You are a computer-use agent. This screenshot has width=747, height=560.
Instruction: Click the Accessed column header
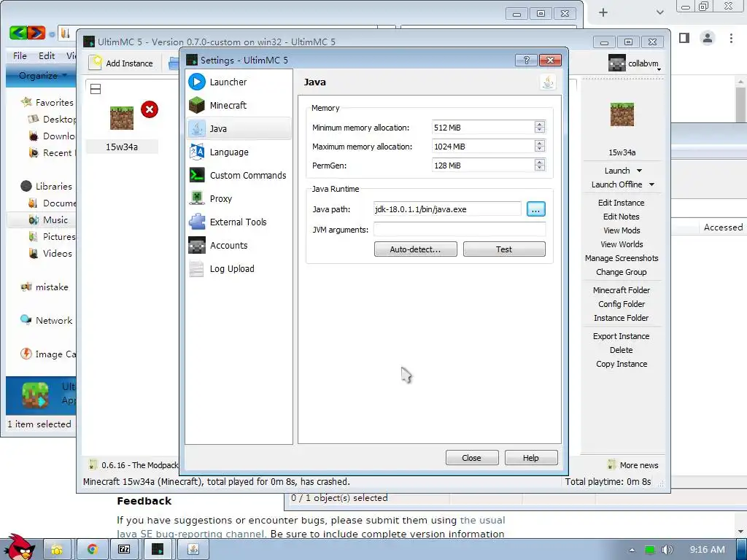(x=723, y=227)
